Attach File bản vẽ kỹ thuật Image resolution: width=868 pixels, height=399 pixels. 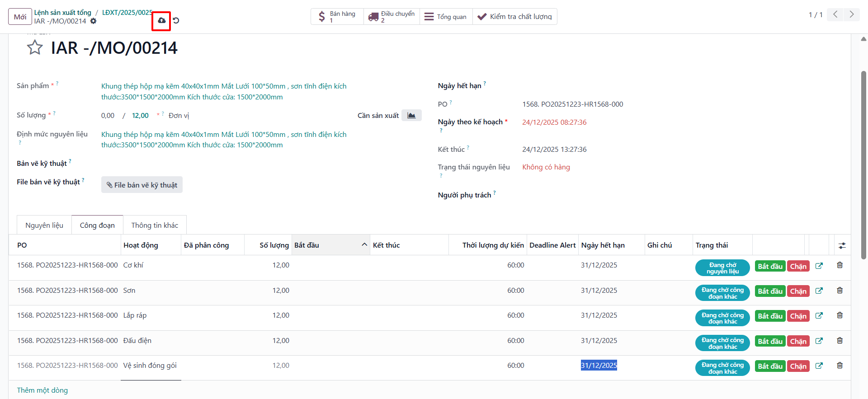point(142,185)
